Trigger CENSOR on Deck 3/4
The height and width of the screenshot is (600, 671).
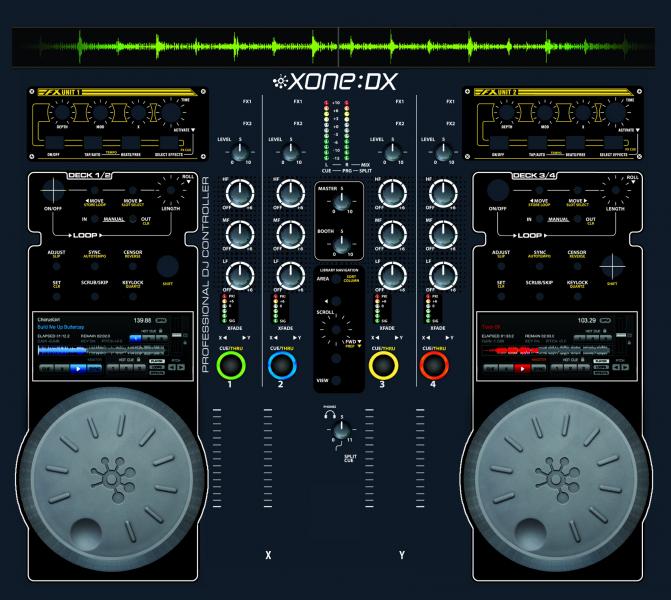[577, 266]
